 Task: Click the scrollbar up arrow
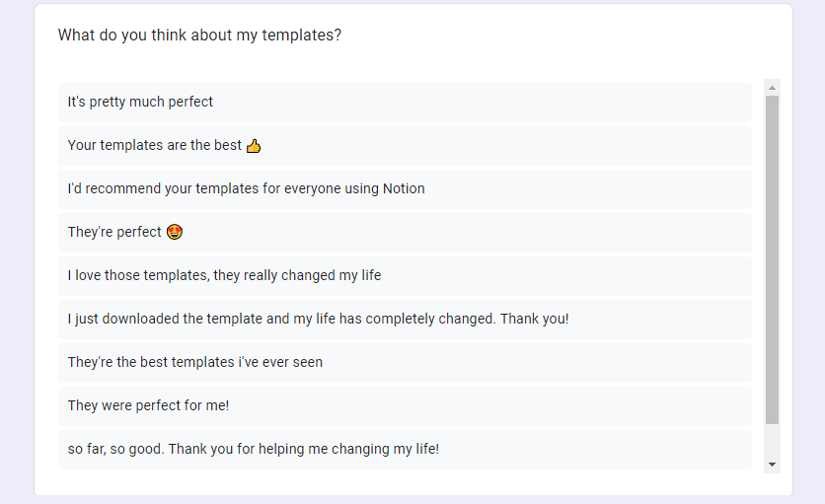pos(773,87)
